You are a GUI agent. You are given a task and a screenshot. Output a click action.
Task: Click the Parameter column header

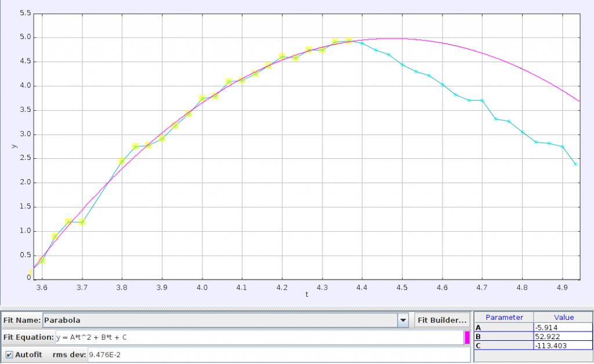pyautogui.click(x=504, y=318)
